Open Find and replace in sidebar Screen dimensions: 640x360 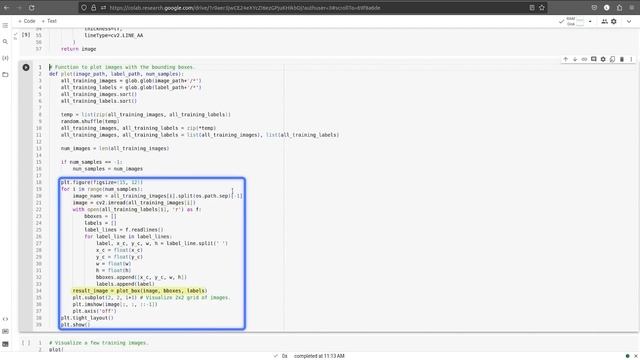[5, 42]
